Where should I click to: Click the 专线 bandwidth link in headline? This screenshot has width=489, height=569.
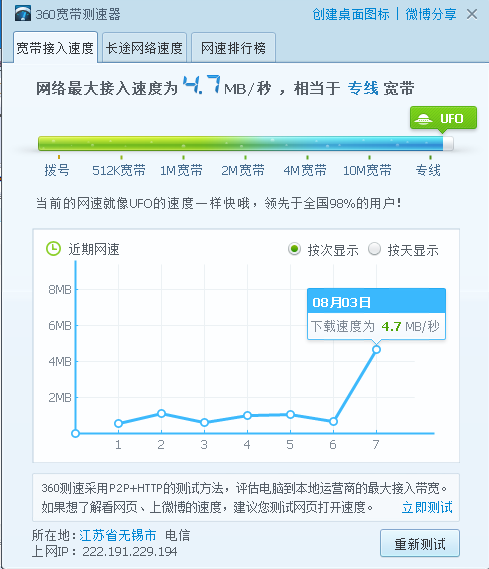pos(363,88)
